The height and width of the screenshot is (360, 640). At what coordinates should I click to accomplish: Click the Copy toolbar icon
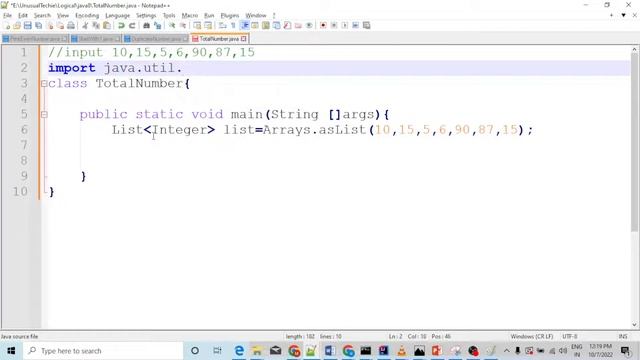96,25
